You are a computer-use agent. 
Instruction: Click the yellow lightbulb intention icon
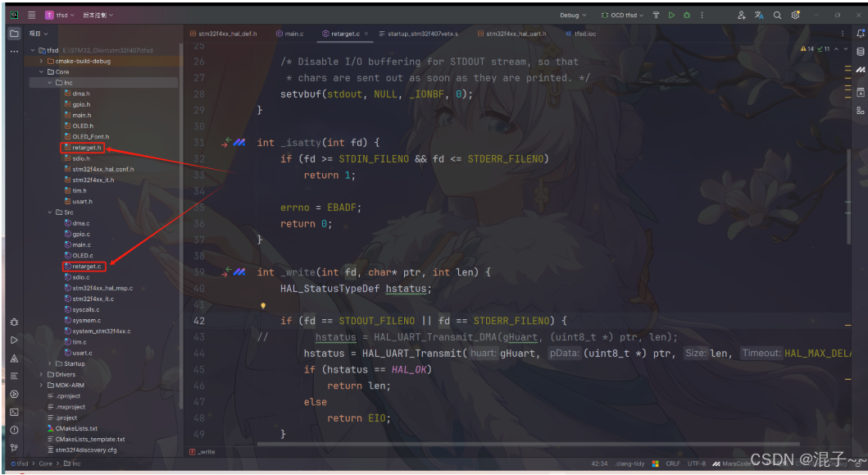(x=263, y=305)
